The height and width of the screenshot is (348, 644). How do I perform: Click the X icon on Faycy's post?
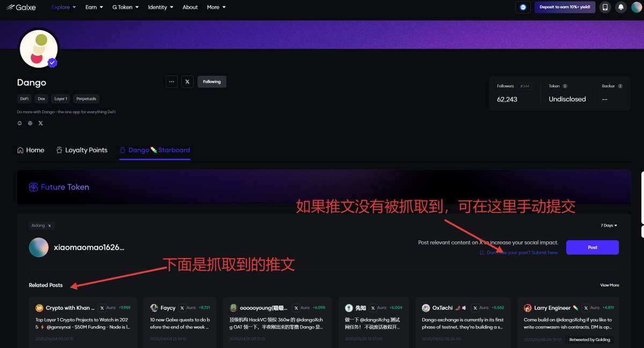coord(182,308)
